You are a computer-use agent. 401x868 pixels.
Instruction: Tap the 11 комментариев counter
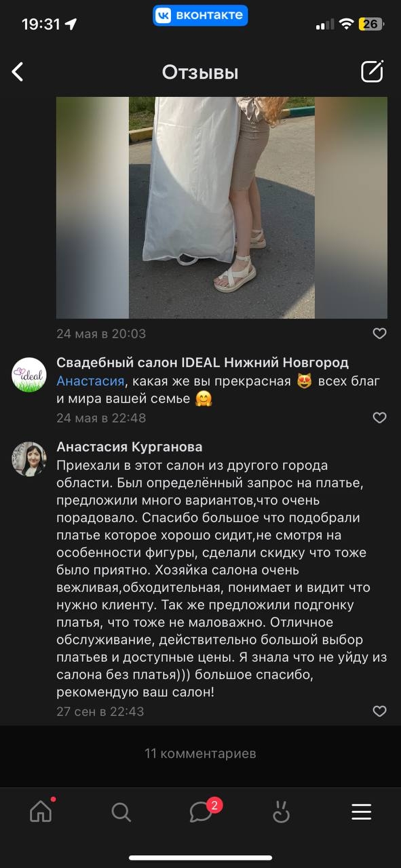200,753
